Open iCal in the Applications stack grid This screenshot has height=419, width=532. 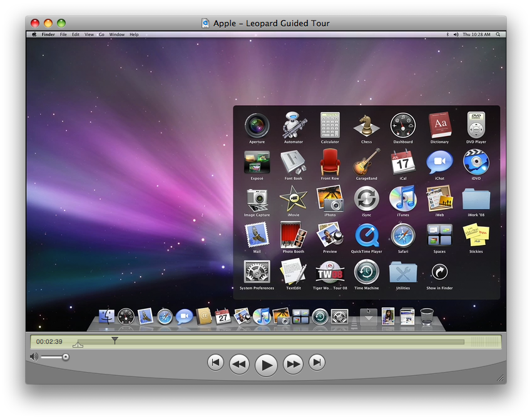[402, 162]
